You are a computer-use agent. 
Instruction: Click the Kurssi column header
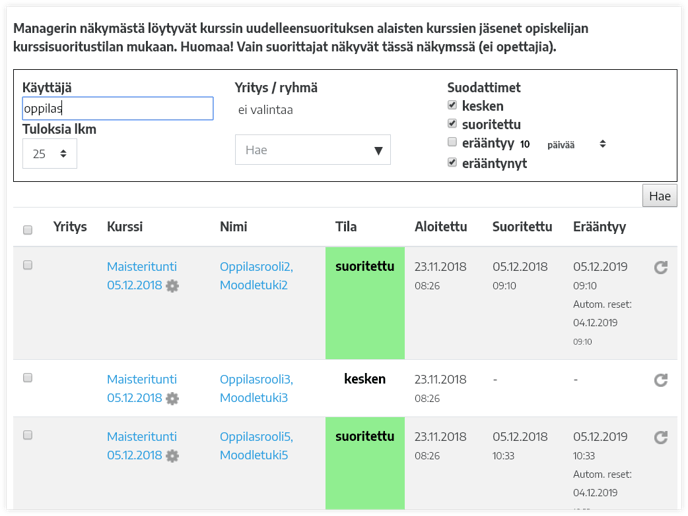[125, 227]
